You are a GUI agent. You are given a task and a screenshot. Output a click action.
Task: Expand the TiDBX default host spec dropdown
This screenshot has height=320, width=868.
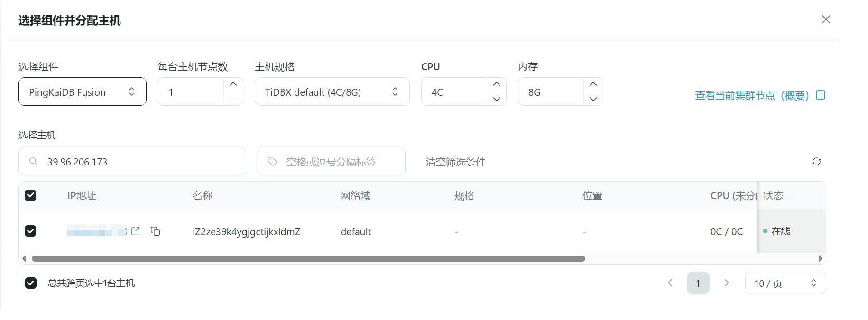coord(332,92)
